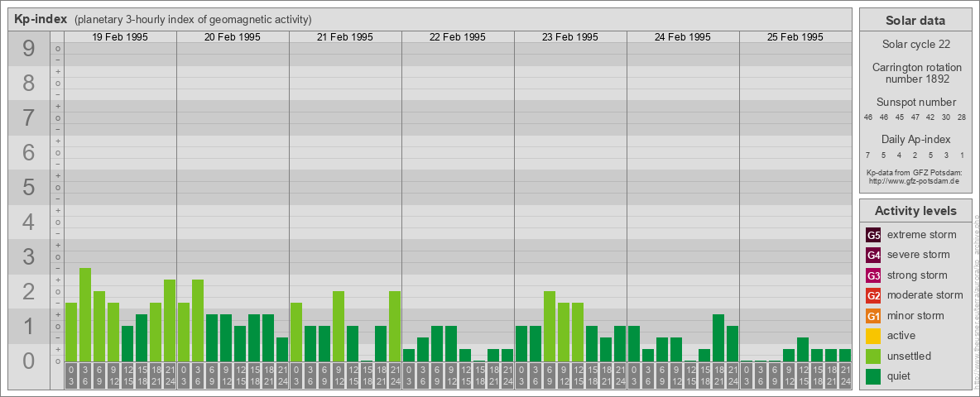The height and width of the screenshot is (397, 980).
Task: Select the yellow 'active' legend swatch
Action: (x=873, y=336)
